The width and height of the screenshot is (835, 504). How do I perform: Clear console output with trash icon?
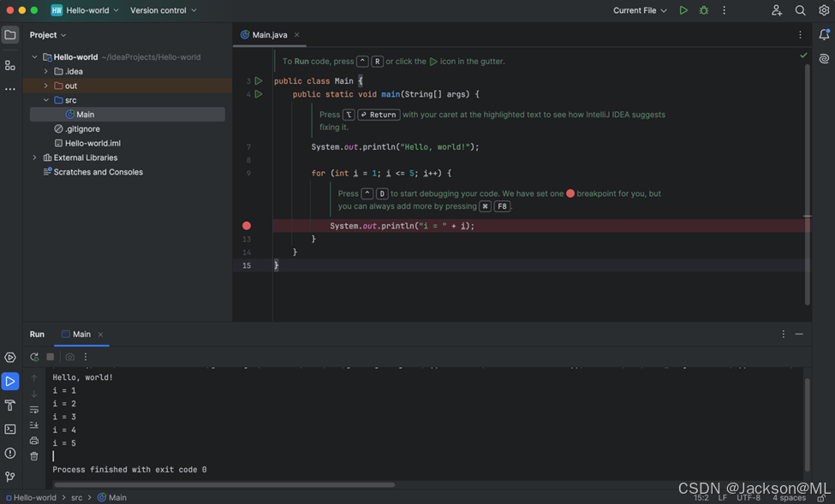click(x=34, y=456)
